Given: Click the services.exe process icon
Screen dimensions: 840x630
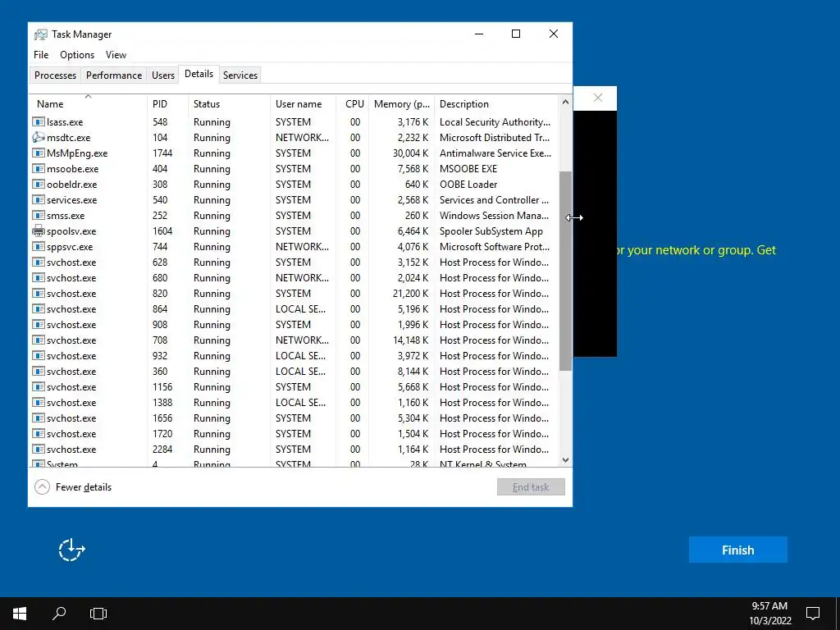Looking at the screenshot, I should coord(38,200).
